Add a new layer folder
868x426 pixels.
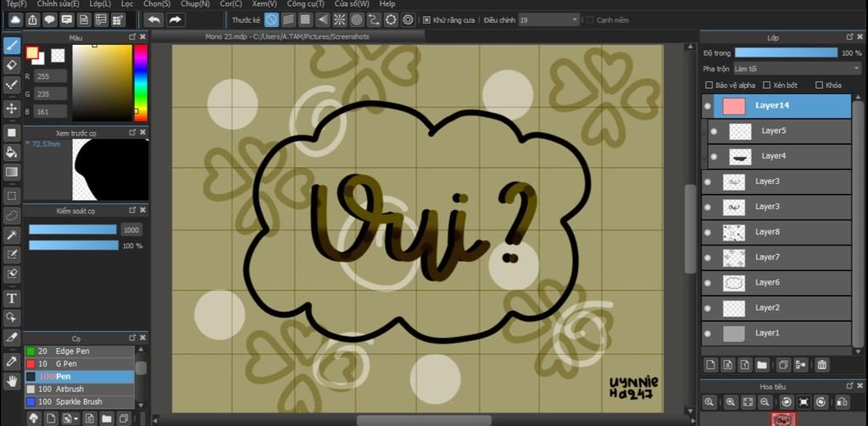pyautogui.click(x=762, y=364)
